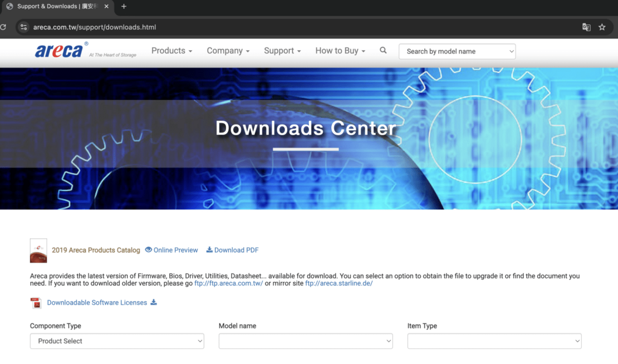Open the Search by model name combo box
Screen dimensions: 618x364
(457, 51)
